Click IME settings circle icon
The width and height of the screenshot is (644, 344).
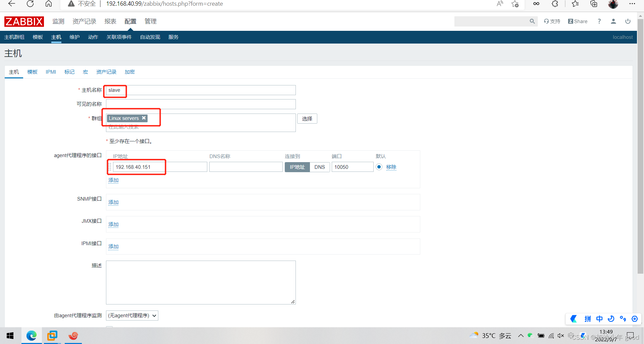(x=635, y=319)
